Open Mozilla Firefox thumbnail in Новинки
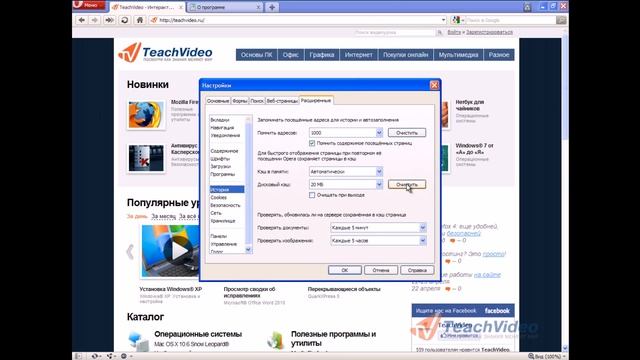Image resolution: width=640 pixels, height=360 pixels. coord(146,115)
